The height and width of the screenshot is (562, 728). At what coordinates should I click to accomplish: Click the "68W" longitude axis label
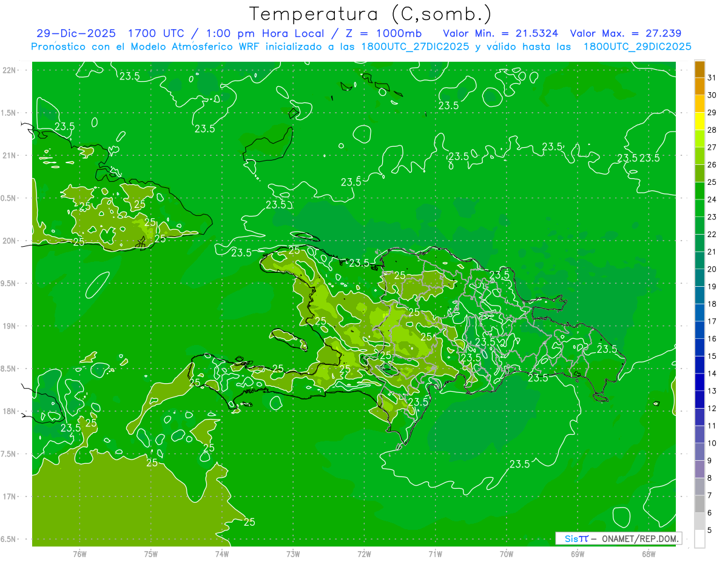pos(649,554)
